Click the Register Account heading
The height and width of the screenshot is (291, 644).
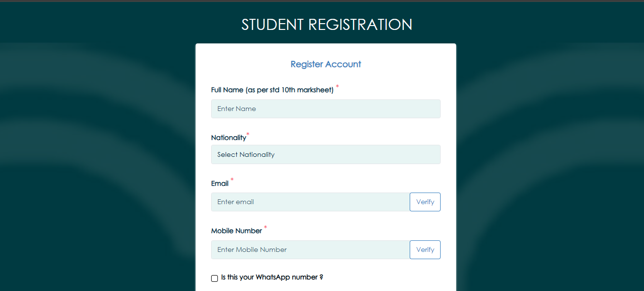(326, 64)
